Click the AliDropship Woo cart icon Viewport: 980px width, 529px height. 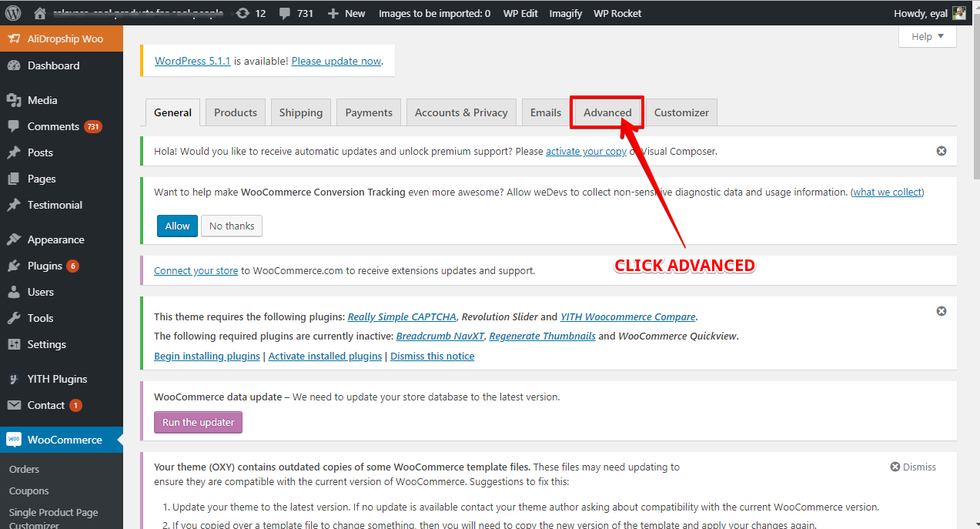pyautogui.click(x=14, y=39)
